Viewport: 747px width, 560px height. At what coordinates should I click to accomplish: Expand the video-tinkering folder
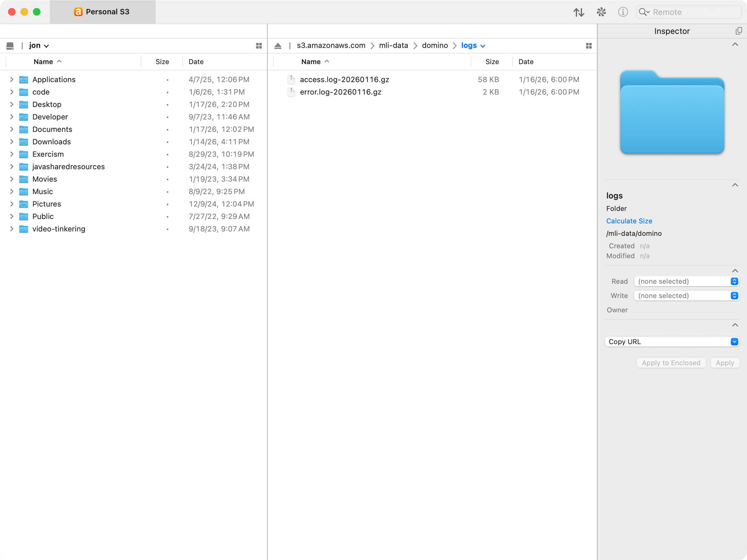[x=12, y=229]
